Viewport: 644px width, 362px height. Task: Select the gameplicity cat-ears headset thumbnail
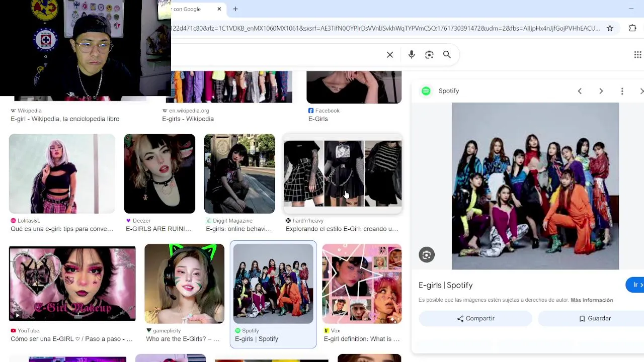[x=184, y=284]
